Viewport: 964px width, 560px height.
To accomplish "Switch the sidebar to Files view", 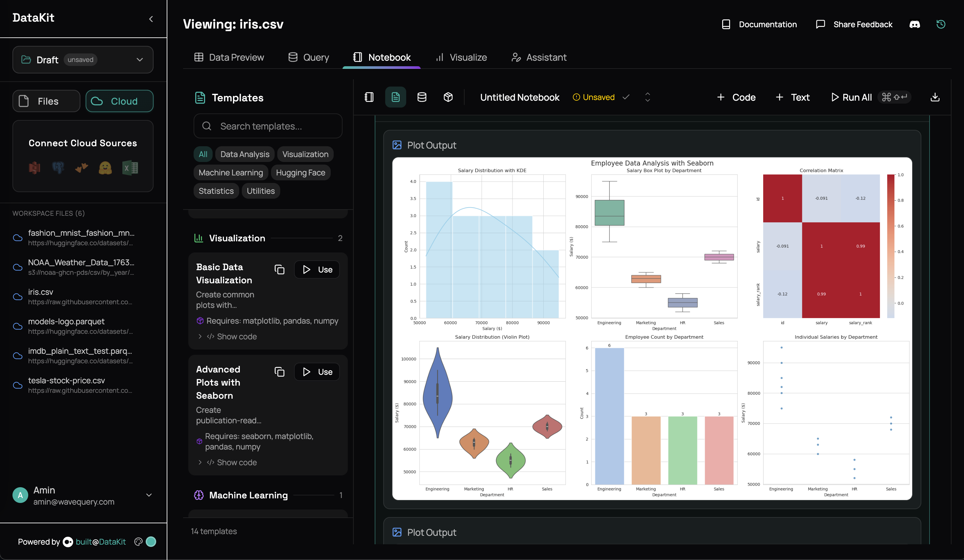I will 46,101.
